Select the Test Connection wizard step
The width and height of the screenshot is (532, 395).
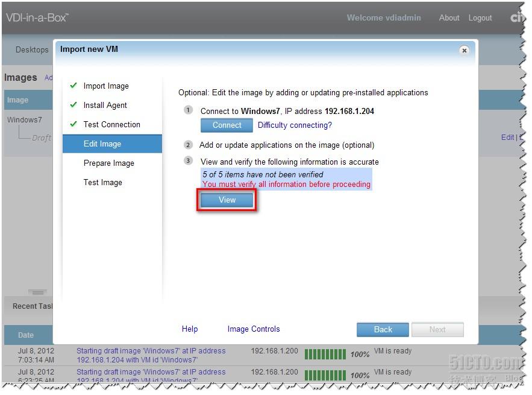pyautogui.click(x=111, y=124)
